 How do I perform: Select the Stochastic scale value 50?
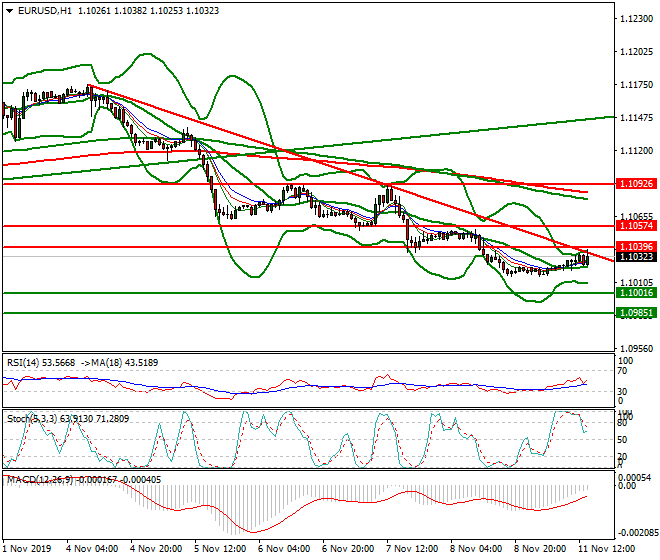click(622, 440)
